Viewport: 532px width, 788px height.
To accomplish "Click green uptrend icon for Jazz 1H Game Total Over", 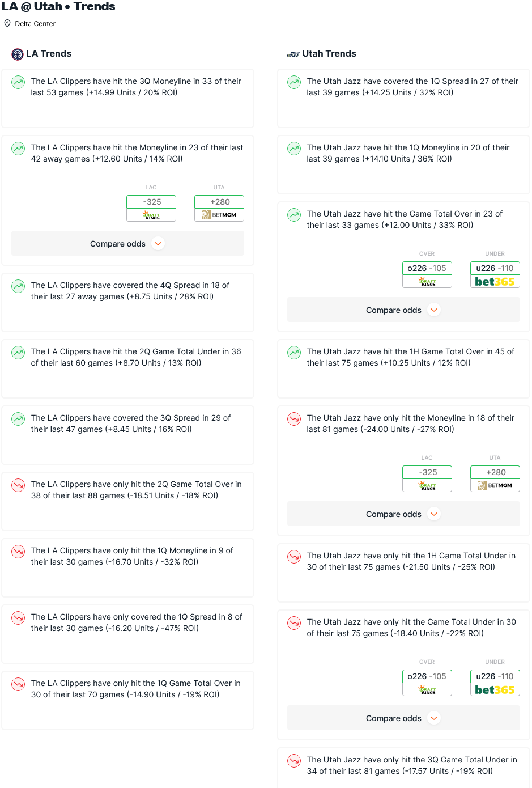I will (294, 353).
